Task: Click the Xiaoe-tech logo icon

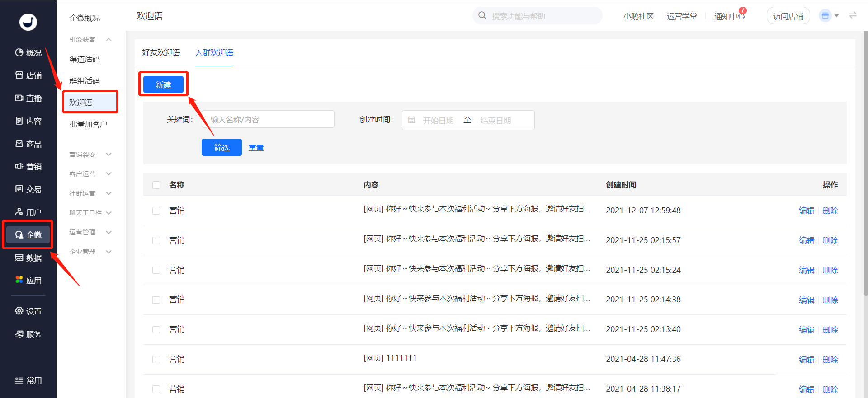Action: coord(28,22)
